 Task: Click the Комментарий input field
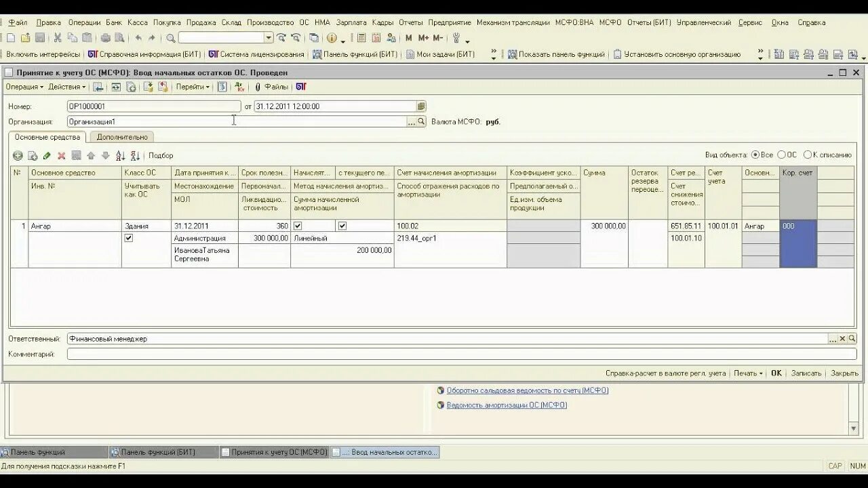click(462, 354)
